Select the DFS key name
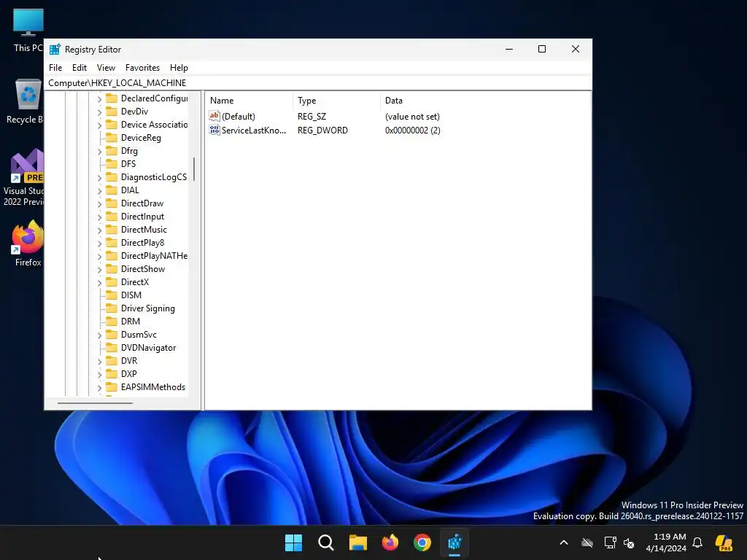 (x=128, y=164)
